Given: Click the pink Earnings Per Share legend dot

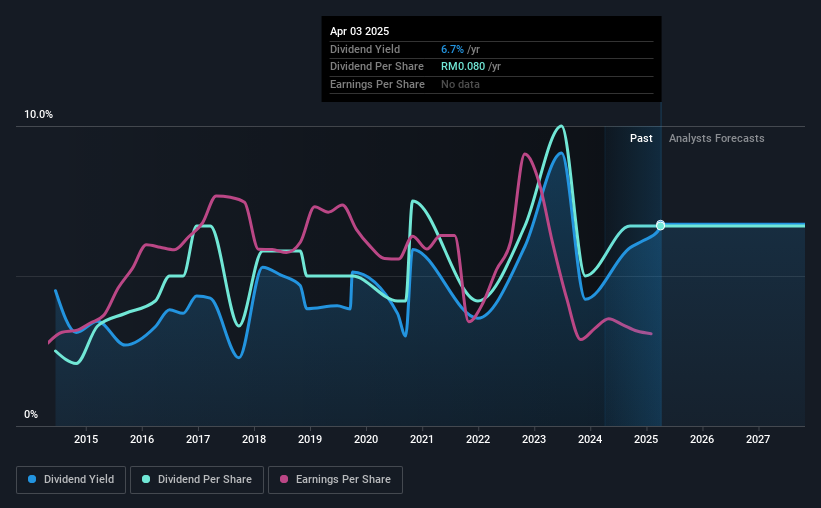Looking at the screenshot, I should [284, 479].
